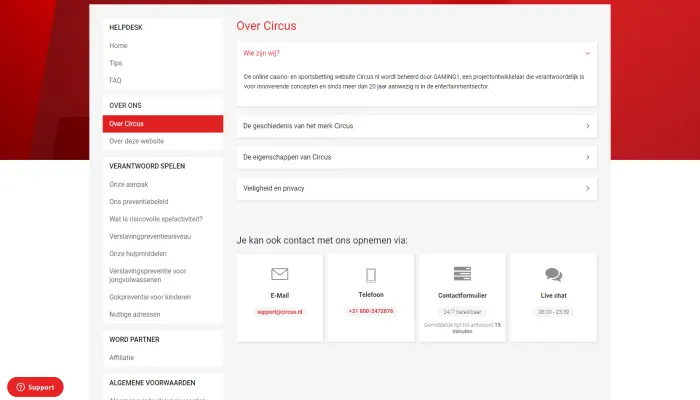This screenshot has width=700, height=400.
Task: Open 'Onze aanpak' menu item
Action: tap(129, 184)
